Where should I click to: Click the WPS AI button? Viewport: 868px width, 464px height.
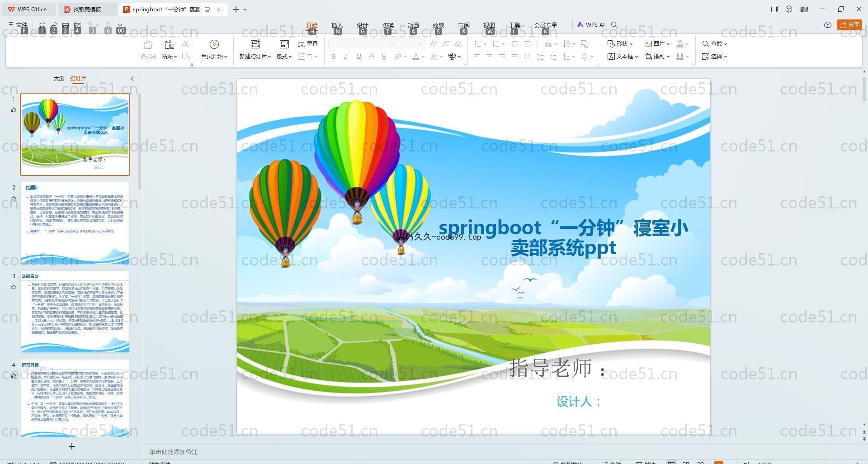[x=591, y=25]
